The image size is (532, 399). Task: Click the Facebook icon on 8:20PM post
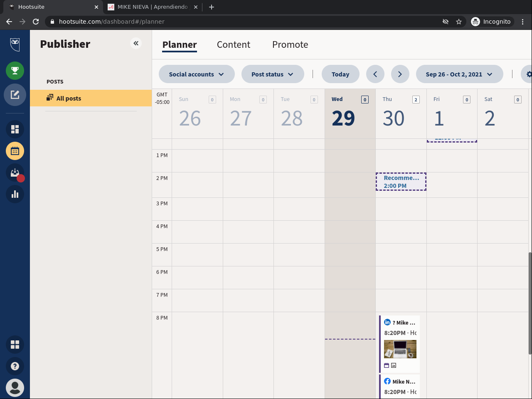click(x=387, y=381)
